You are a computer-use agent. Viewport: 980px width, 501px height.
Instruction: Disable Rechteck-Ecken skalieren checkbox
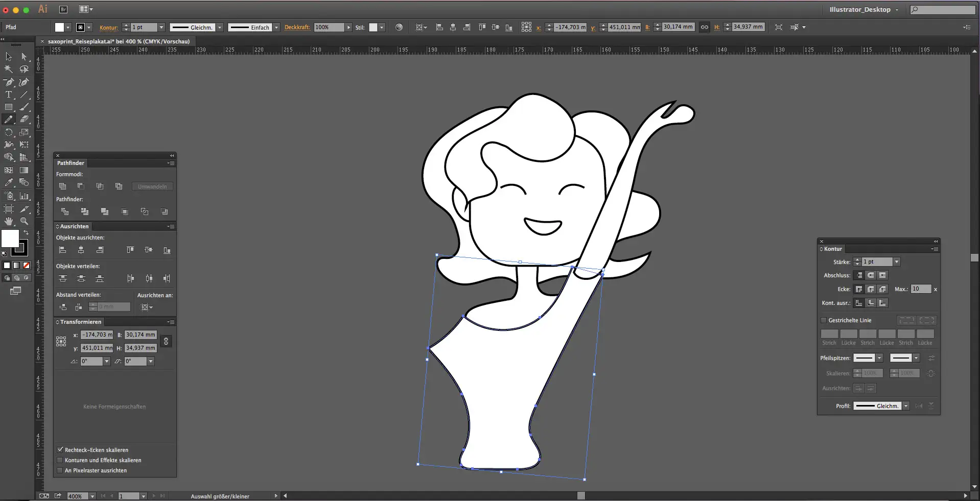(x=60, y=450)
